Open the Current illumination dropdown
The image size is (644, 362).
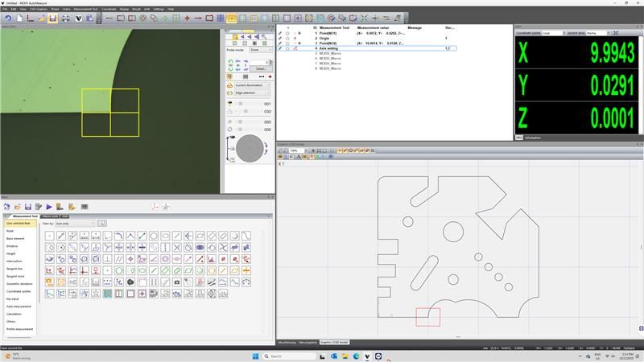[x=253, y=85]
